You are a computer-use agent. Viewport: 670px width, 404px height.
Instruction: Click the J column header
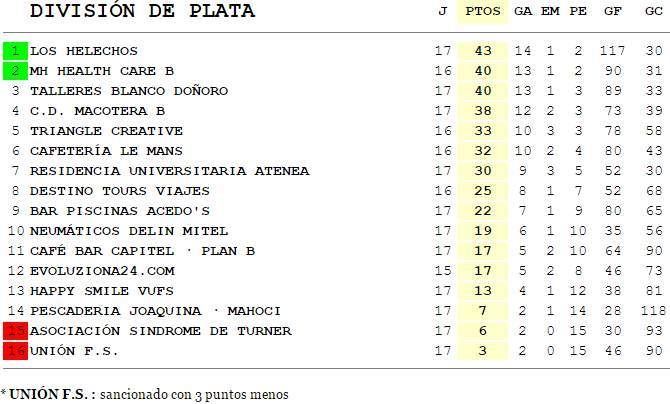pos(443,12)
